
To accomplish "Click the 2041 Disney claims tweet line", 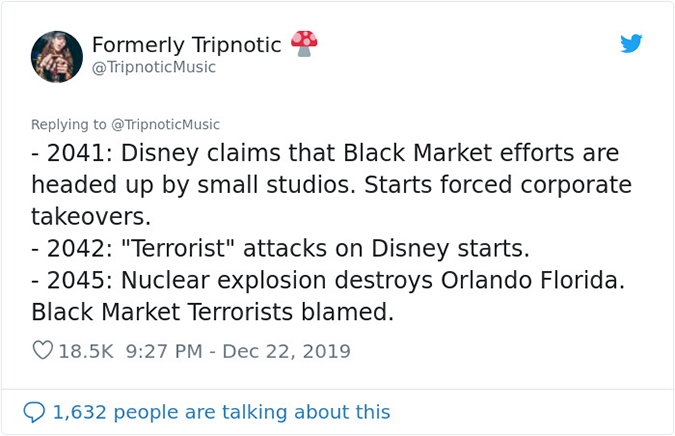I will click(325, 154).
